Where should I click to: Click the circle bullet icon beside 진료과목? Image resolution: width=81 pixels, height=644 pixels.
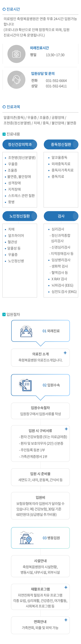pos(4,107)
